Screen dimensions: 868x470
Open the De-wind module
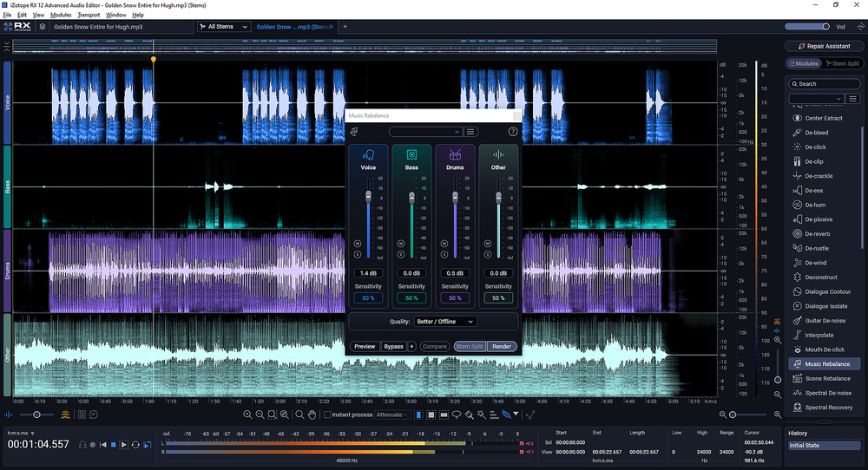(x=824, y=263)
